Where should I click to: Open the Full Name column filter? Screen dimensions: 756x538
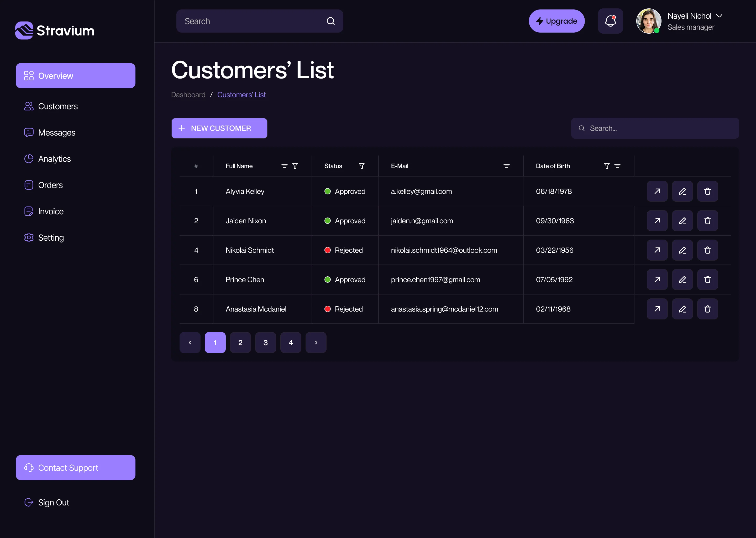coord(295,166)
